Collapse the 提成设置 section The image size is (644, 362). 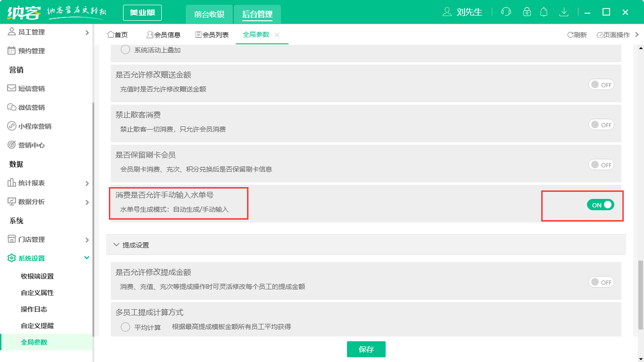tap(117, 245)
